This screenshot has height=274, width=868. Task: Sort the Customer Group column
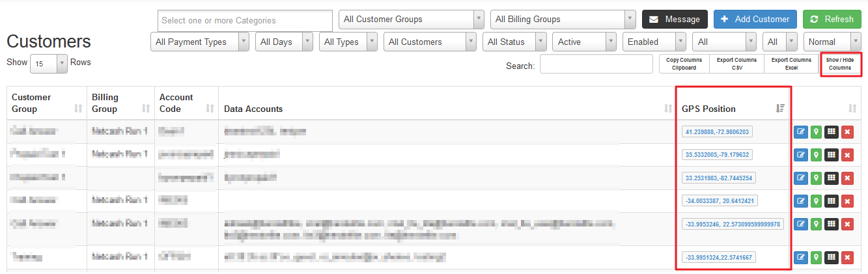[x=78, y=109]
